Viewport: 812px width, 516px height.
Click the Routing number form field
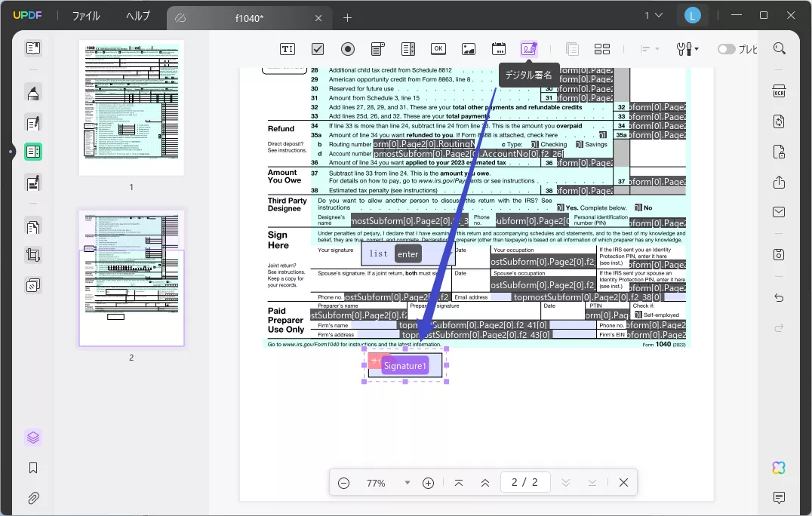pyautogui.click(x=424, y=144)
